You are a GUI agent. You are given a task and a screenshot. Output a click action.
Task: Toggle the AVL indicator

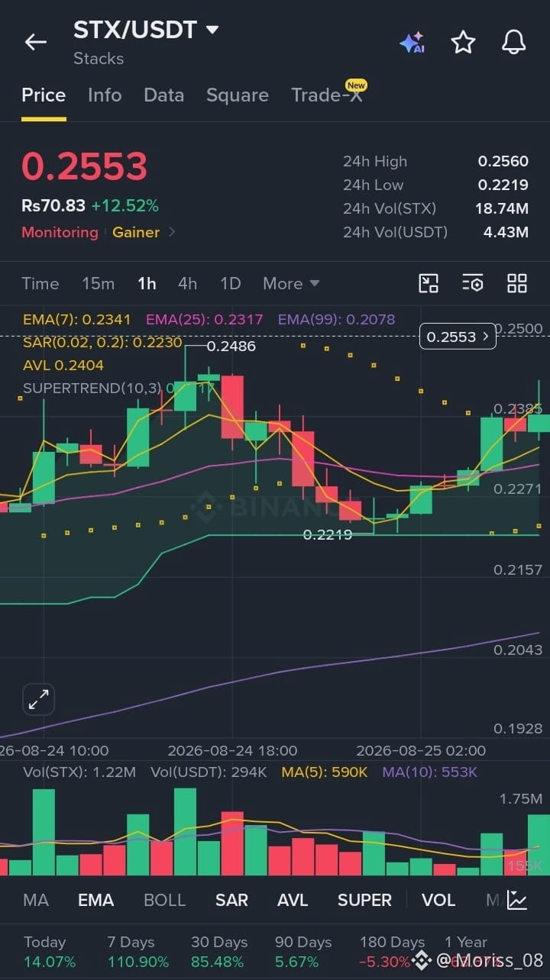point(293,901)
